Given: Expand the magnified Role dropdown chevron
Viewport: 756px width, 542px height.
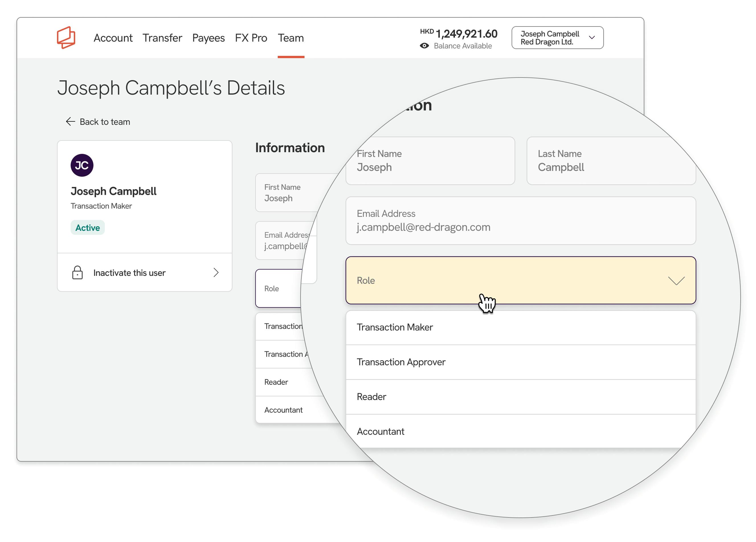Looking at the screenshot, I should point(676,280).
